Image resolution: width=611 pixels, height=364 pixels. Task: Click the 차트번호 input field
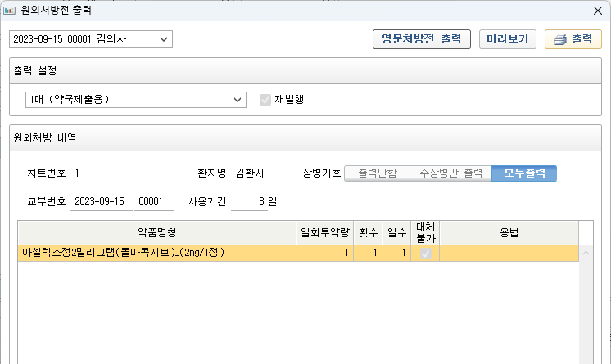(122, 173)
